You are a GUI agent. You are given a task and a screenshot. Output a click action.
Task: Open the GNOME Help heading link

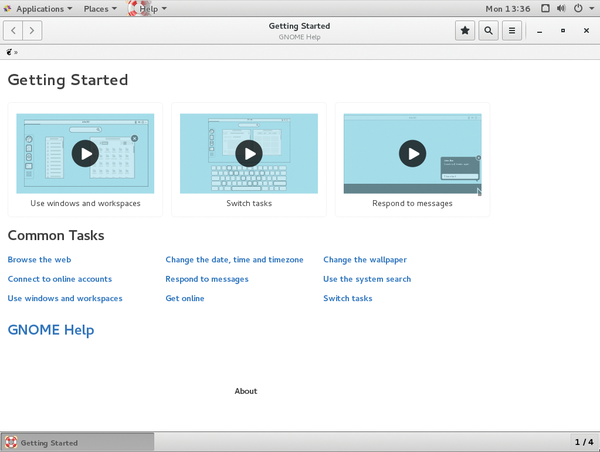(51, 330)
